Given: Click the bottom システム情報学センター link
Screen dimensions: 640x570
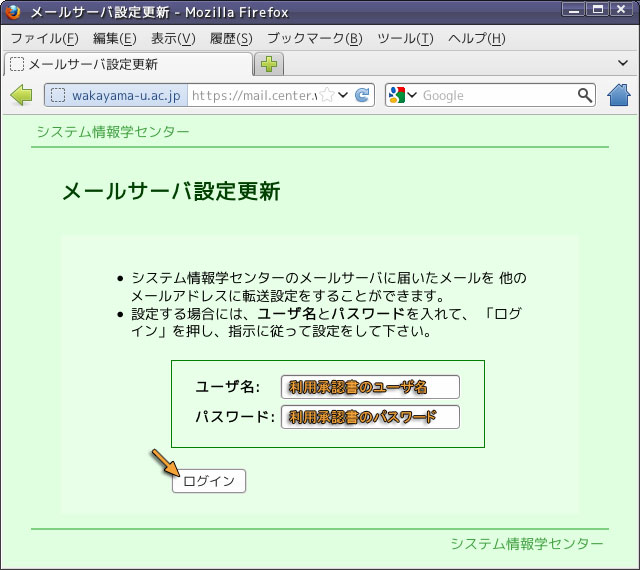Looking at the screenshot, I should [x=527, y=543].
